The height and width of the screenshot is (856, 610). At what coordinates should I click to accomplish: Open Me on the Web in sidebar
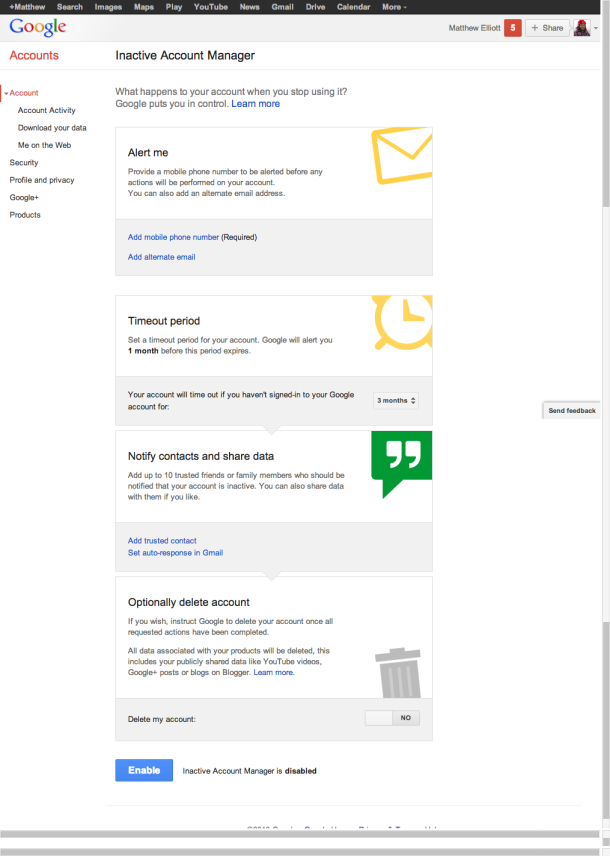point(44,145)
